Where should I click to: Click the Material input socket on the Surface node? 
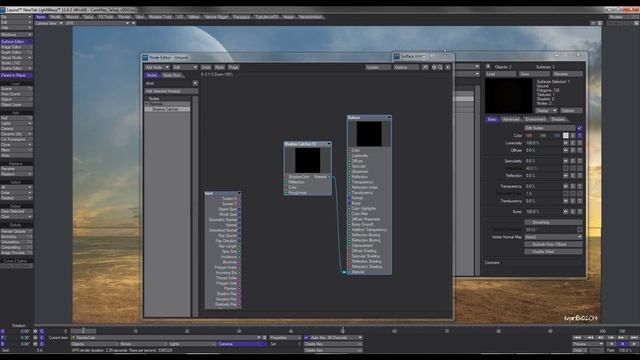[x=349, y=272]
